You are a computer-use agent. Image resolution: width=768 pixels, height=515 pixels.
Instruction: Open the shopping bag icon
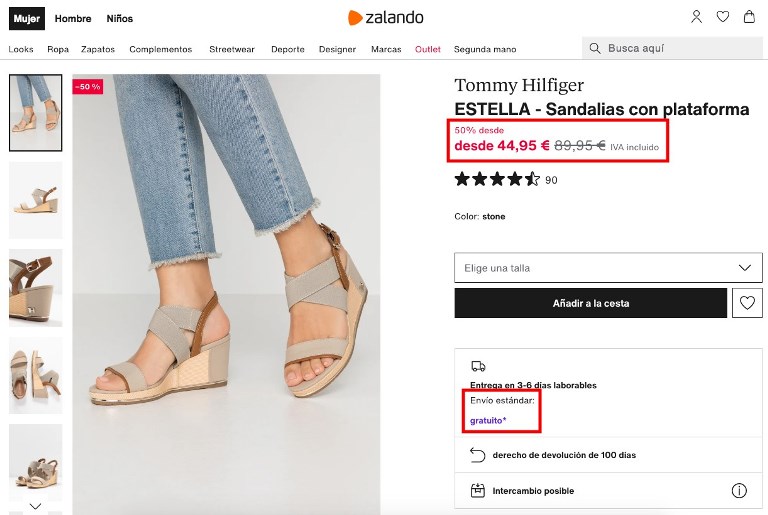(749, 17)
